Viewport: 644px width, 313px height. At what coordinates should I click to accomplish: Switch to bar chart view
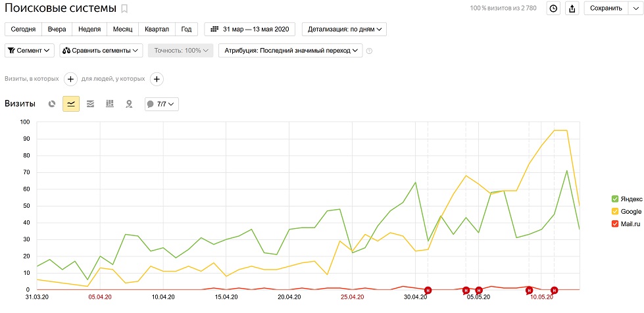[110, 104]
